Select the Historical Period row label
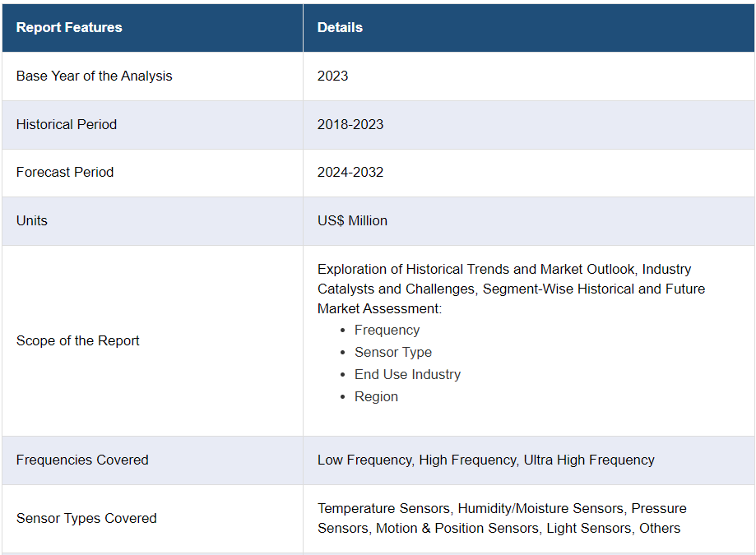The image size is (756, 555). coord(67,124)
